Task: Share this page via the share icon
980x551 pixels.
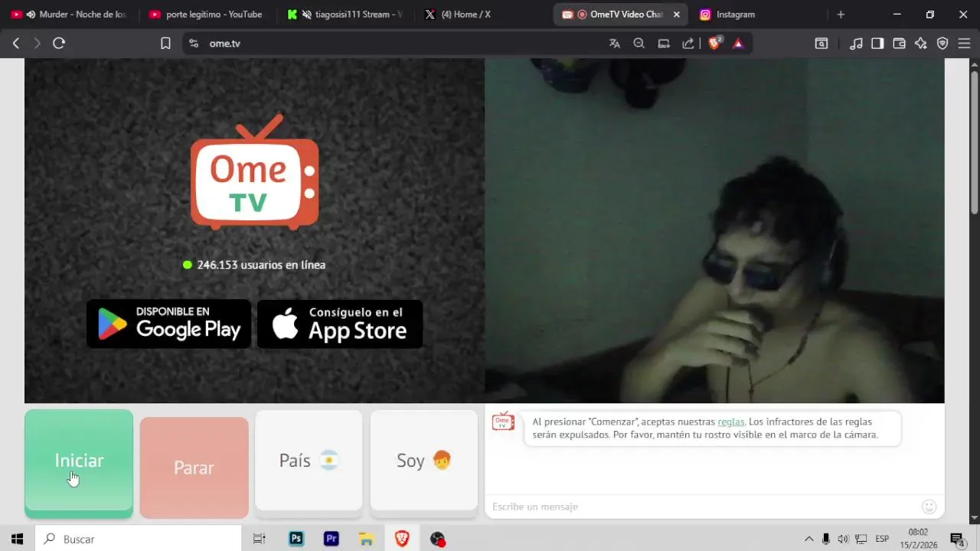Action: pos(688,44)
